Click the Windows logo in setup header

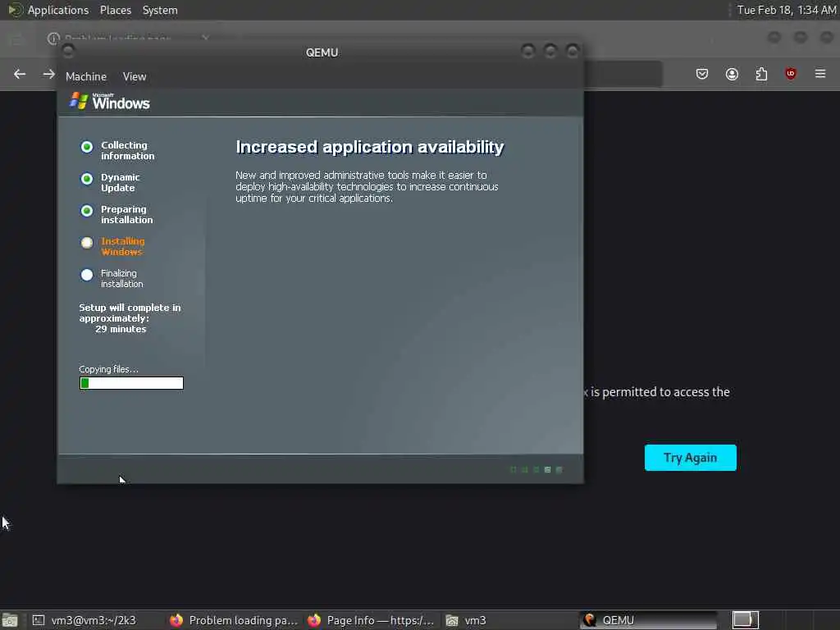coord(110,101)
